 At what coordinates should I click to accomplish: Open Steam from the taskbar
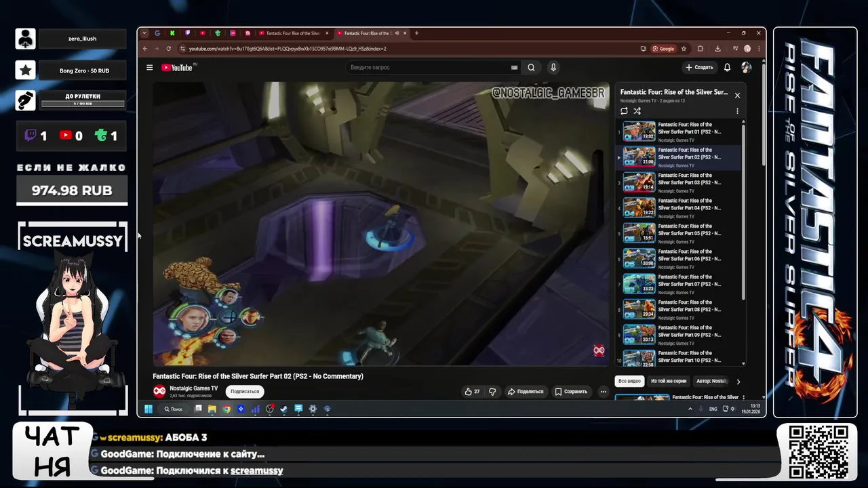[x=284, y=409]
